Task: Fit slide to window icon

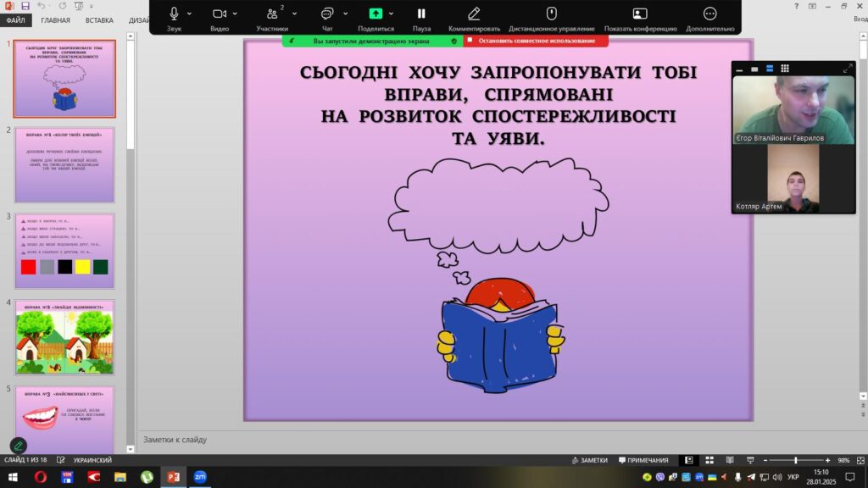Action: 860,460
